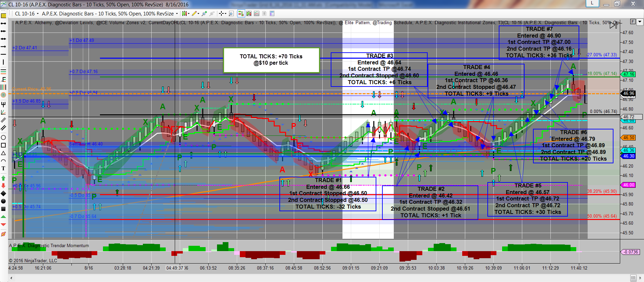
Task: Click the Remove Drawing Objects icon
Action: (3, 234)
